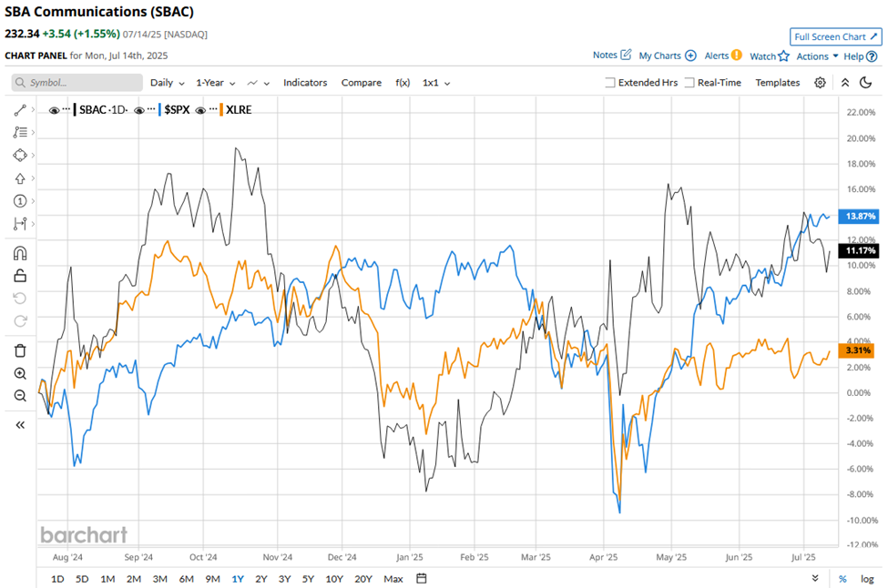Collapse chart toolbar with up arrows
The width and height of the screenshot is (888, 588).
point(845,83)
